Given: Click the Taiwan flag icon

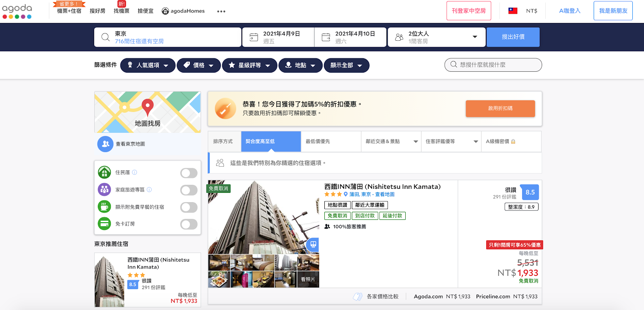Looking at the screenshot, I should point(513,11).
